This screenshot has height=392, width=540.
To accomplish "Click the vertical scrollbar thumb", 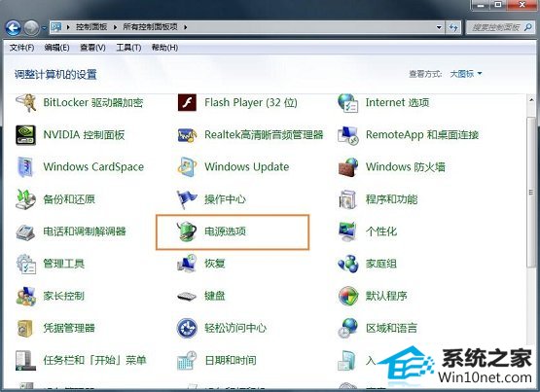I will pyautogui.click(x=530, y=192).
